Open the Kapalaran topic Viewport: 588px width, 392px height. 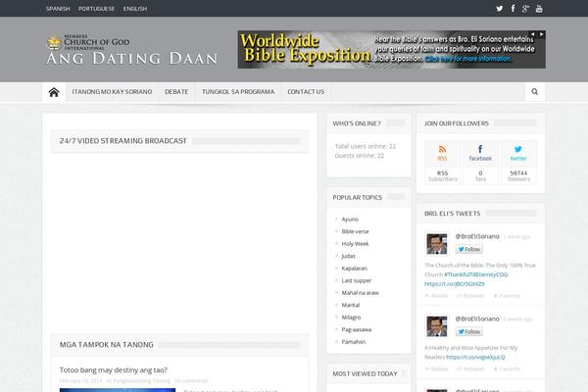coord(355,269)
